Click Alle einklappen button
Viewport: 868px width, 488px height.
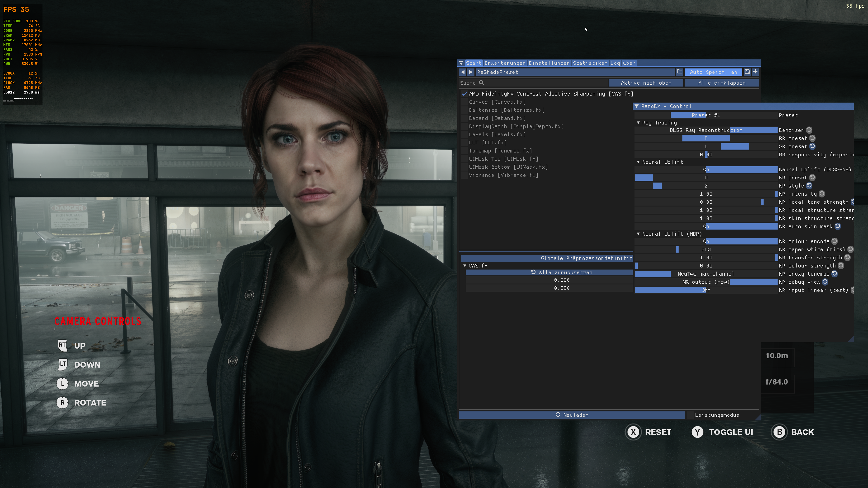(722, 83)
